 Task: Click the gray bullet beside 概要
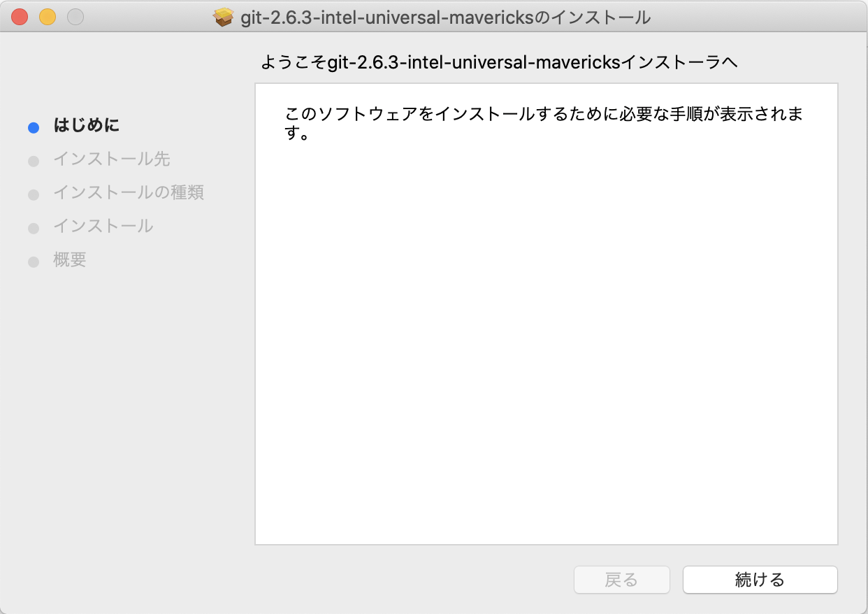[x=33, y=262]
